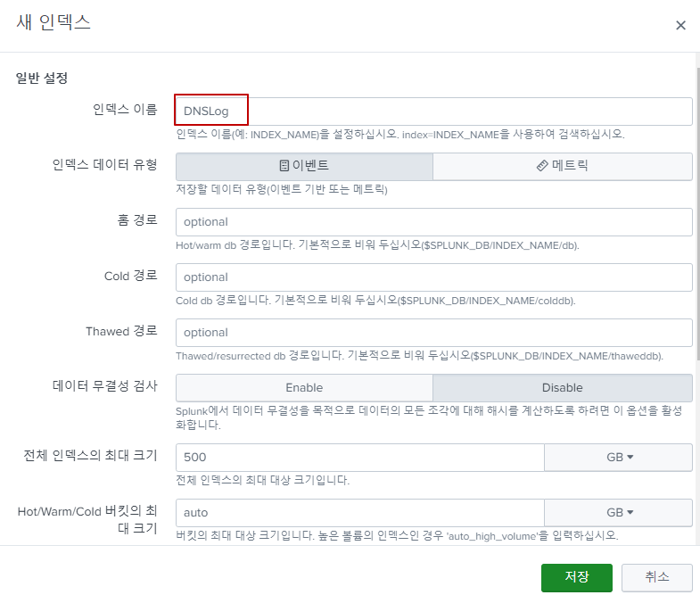
Task: Click the 저장할 데이터 유형 hint text
Action: 282,189
